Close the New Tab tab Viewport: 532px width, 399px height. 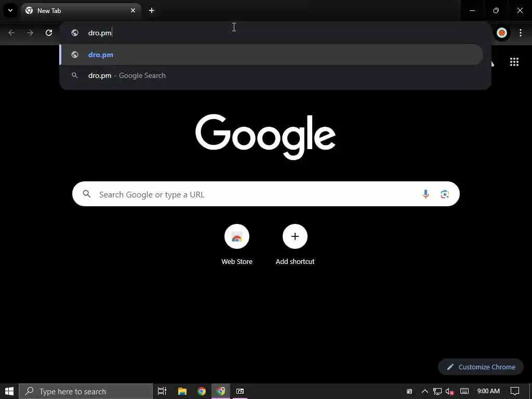point(133,10)
